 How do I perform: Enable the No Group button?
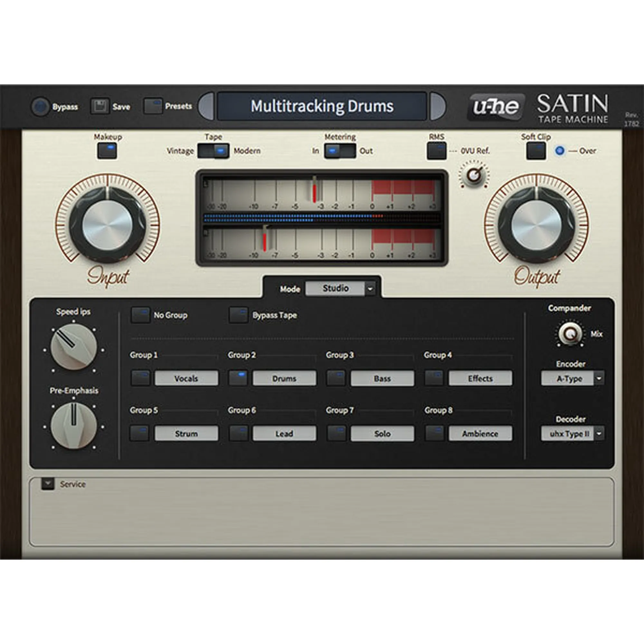[140, 315]
